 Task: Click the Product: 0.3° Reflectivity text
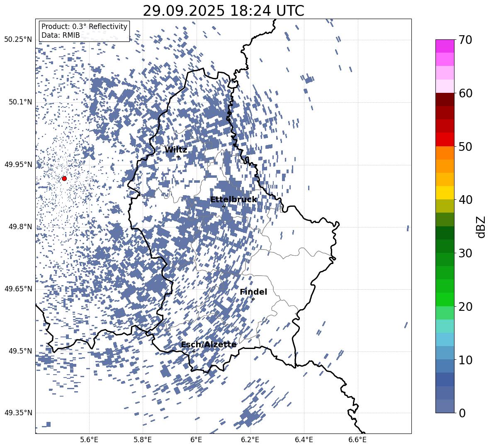(x=85, y=27)
